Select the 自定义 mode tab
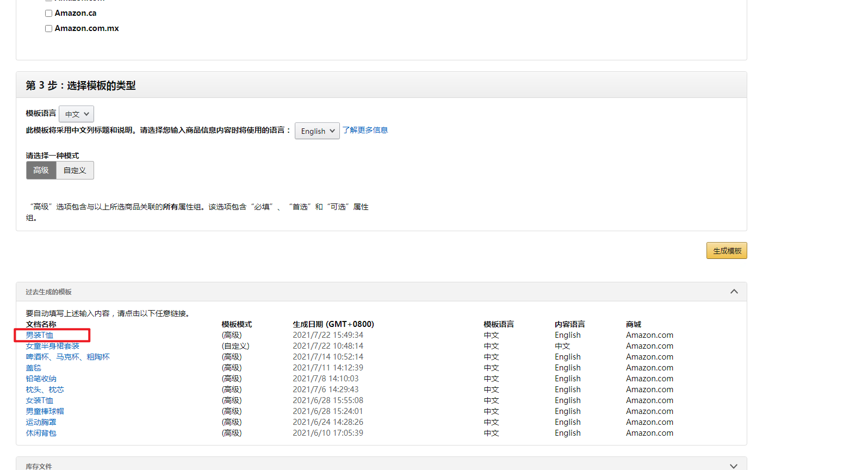 (75, 170)
